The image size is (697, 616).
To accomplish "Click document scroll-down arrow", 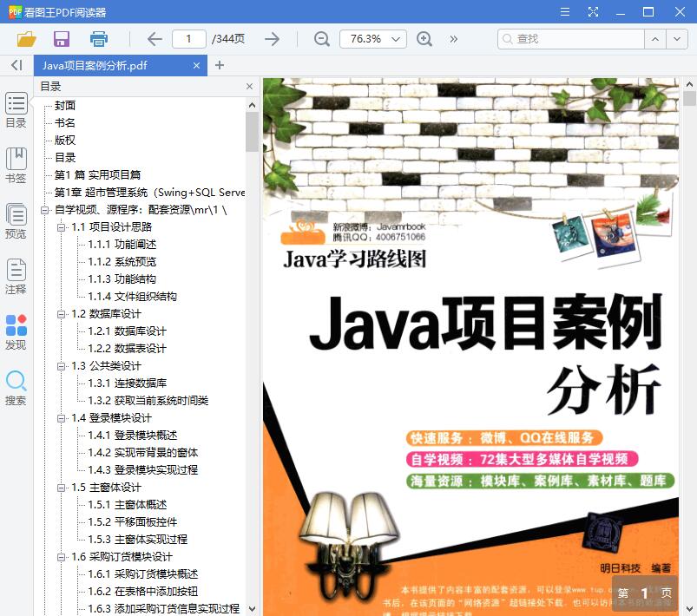I will [x=689, y=609].
